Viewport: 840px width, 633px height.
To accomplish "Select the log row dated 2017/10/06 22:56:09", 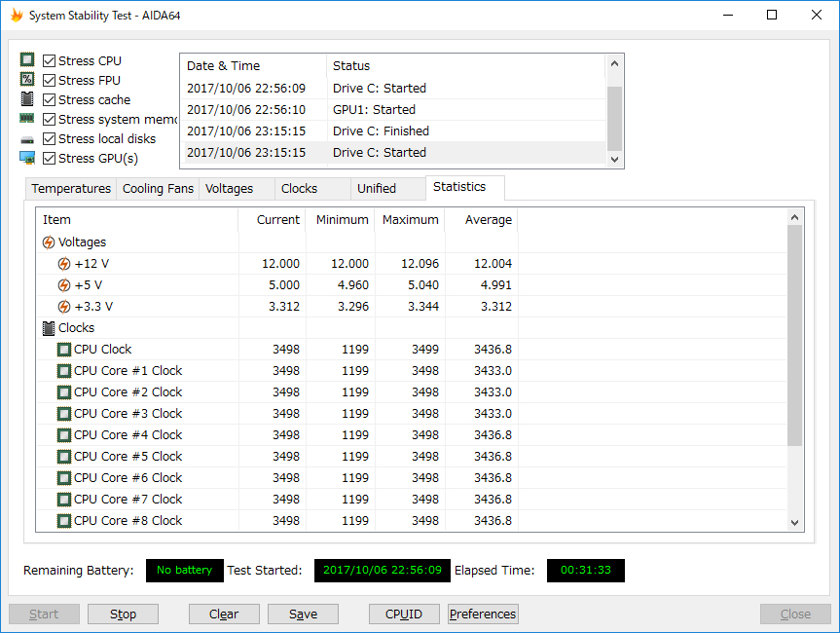I will [394, 88].
